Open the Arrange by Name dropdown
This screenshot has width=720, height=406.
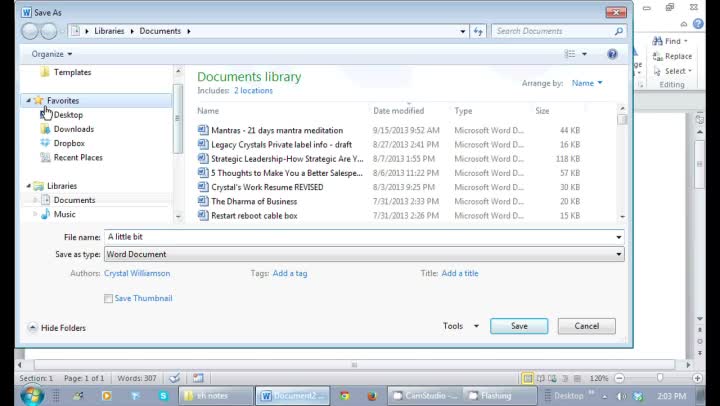coord(587,83)
